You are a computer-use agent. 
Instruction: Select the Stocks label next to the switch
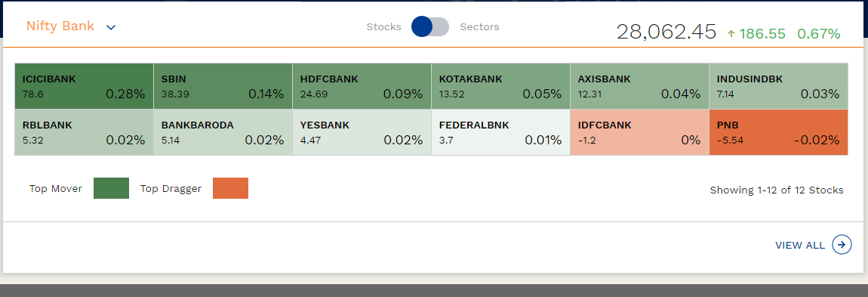(x=383, y=26)
